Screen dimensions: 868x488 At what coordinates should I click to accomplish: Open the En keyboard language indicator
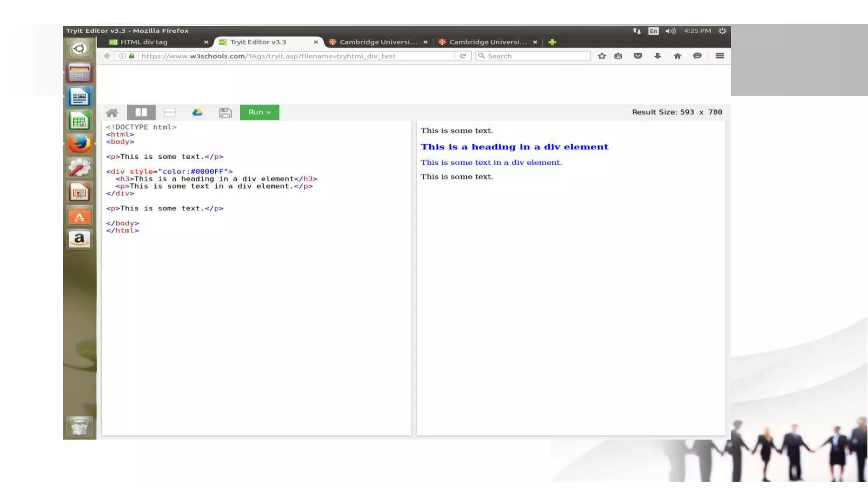[653, 31]
